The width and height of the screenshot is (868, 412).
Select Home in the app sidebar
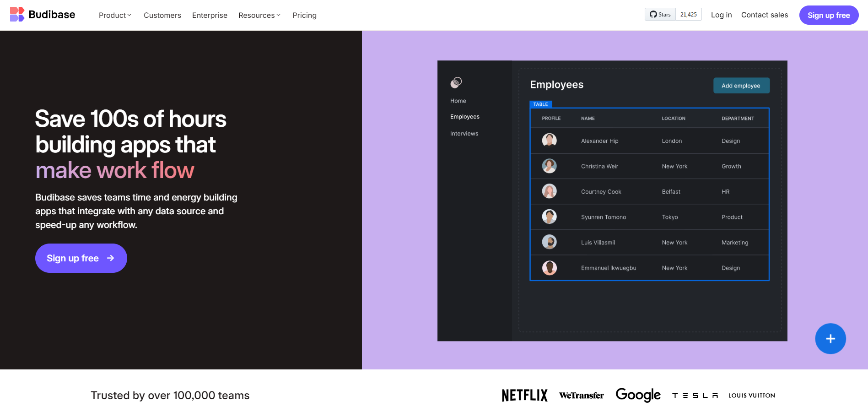pyautogui.click(x=458, y=101)
